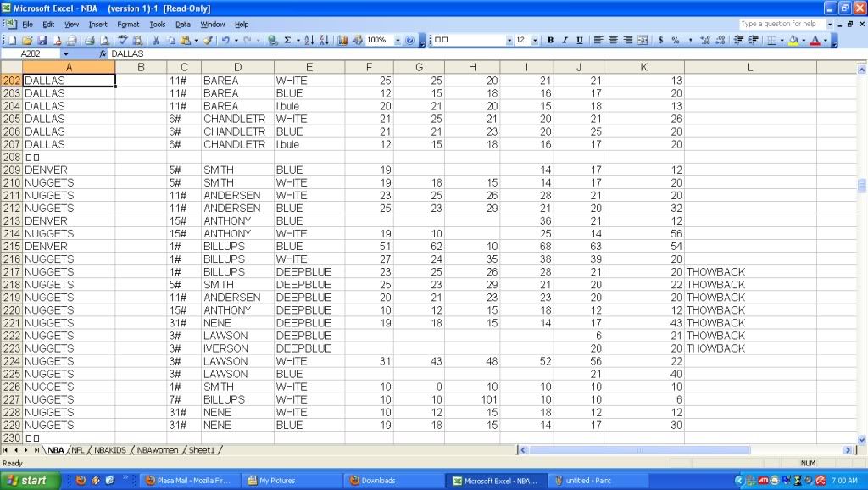The image size is (868, 490).
Task: Increase decimal places
Action: 704,40
